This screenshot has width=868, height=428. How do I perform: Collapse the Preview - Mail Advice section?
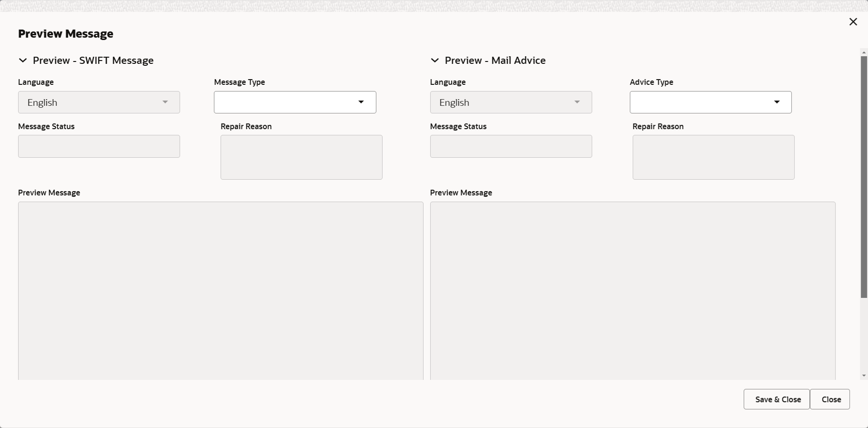pos(434,61)
